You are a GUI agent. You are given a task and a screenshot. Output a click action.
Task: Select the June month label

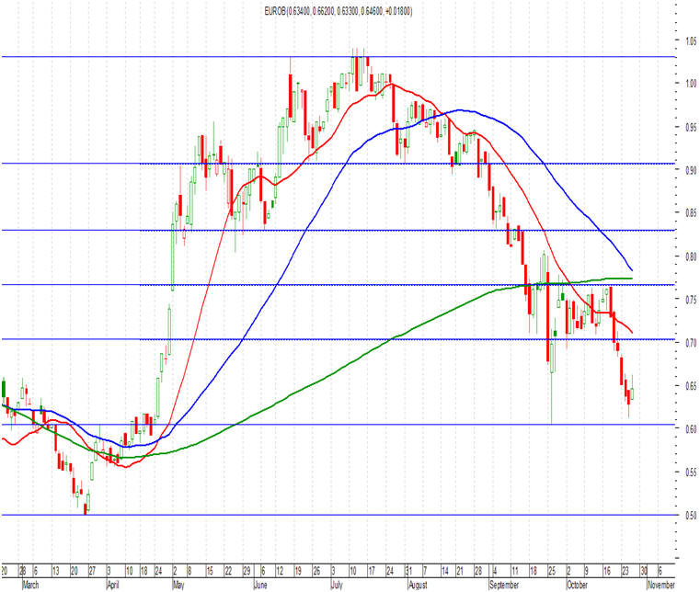[260, 585]
